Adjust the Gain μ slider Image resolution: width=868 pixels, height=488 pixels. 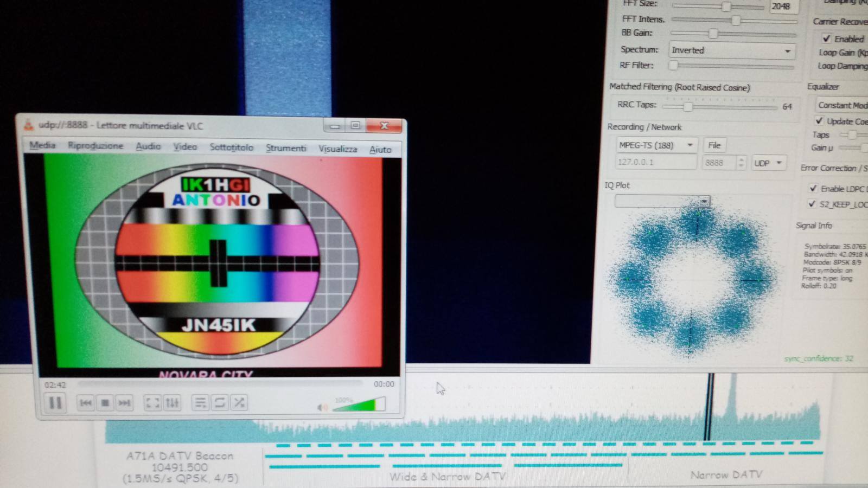click(x=853, y=147)
